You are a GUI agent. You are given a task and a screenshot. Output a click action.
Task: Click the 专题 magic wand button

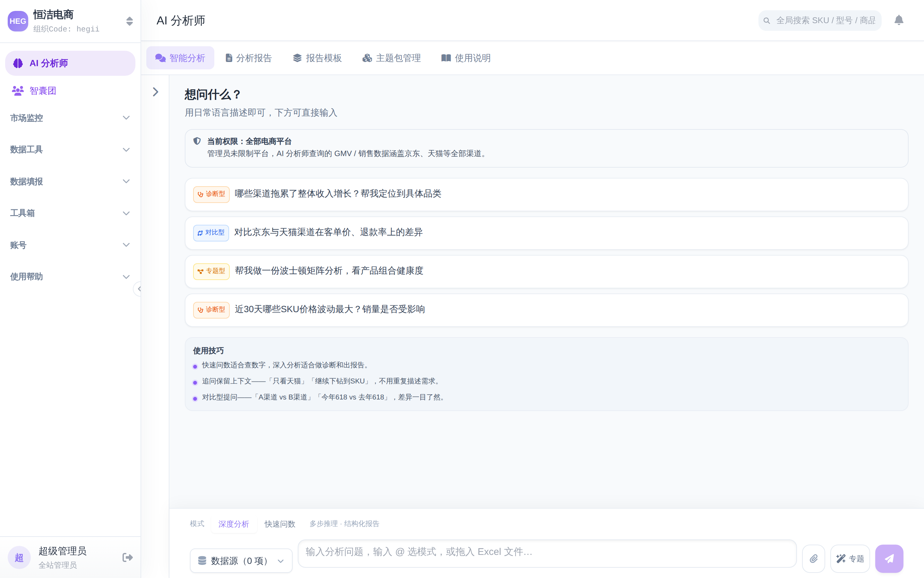click(x=850, y=558)
